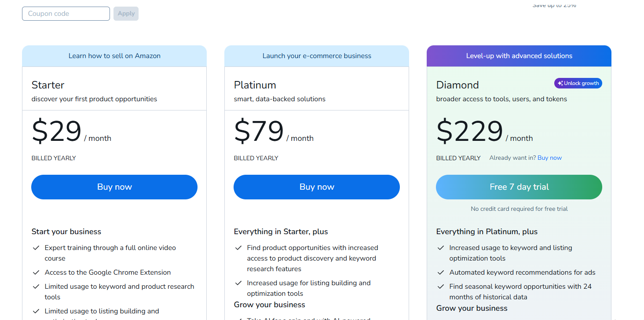
Task: Click Buy now under the Starter plan
Action: (114, 187)
